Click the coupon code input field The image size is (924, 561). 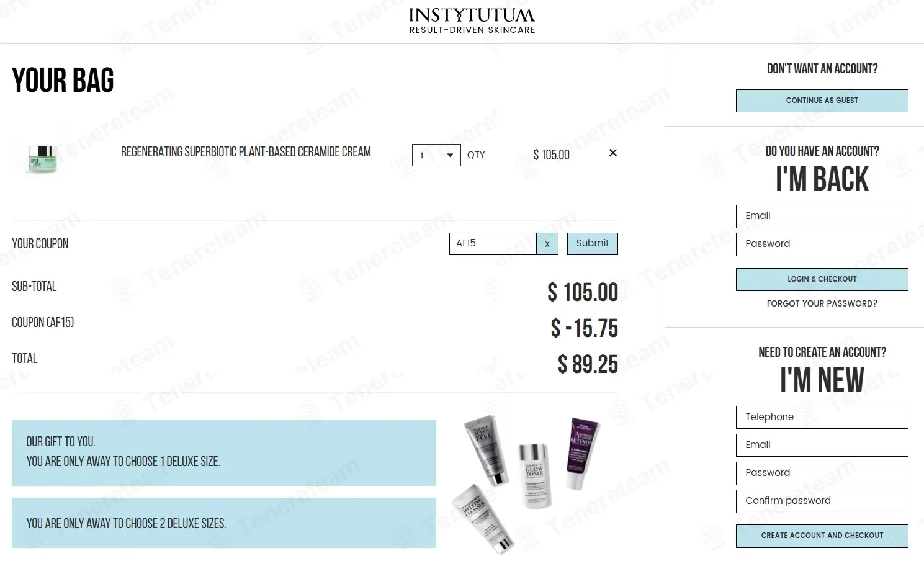[x=493, y=244]
